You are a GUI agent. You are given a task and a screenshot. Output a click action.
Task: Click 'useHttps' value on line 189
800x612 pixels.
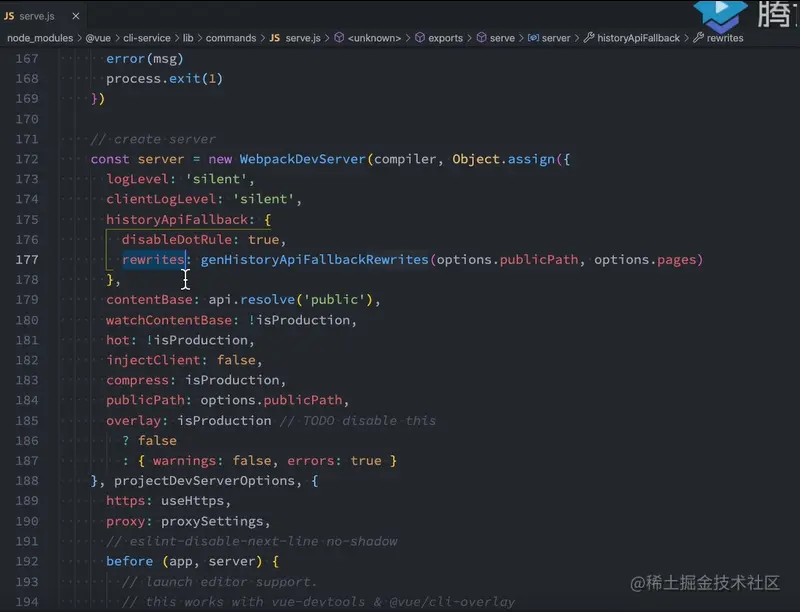tap(192, 501)
